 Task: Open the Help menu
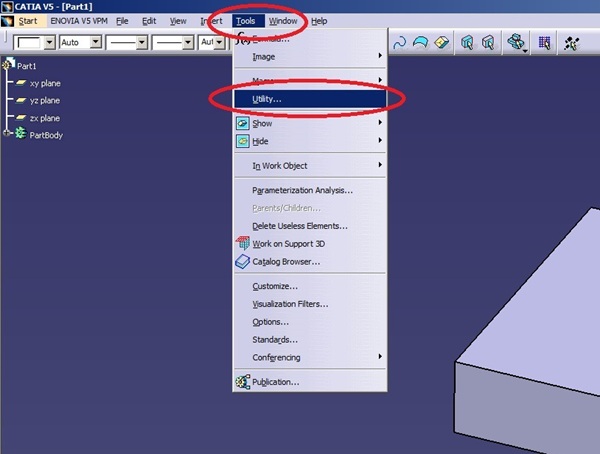point(319,21)
